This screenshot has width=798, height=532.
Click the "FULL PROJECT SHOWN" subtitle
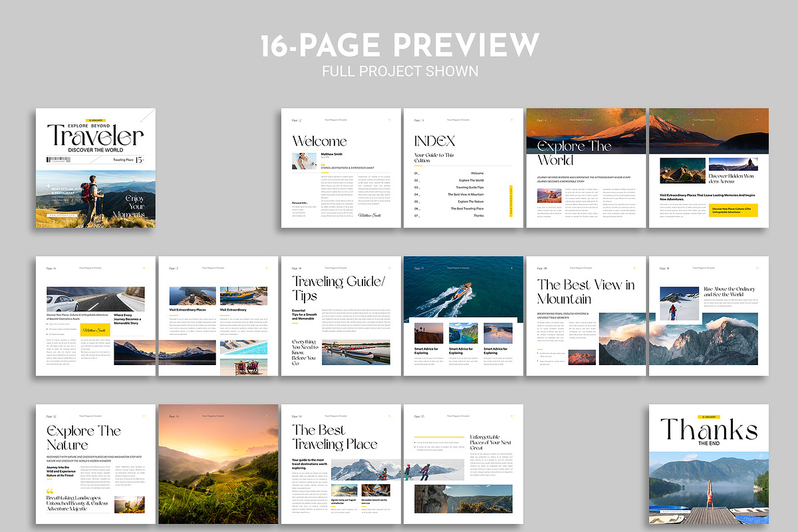[x=399, y=70]
